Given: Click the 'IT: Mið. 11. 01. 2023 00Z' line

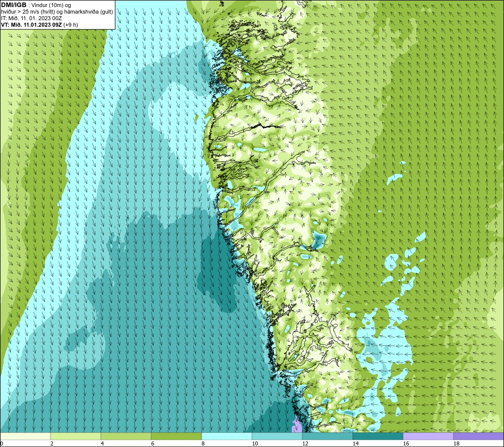Looking at the screenshot, I should 31,18.
